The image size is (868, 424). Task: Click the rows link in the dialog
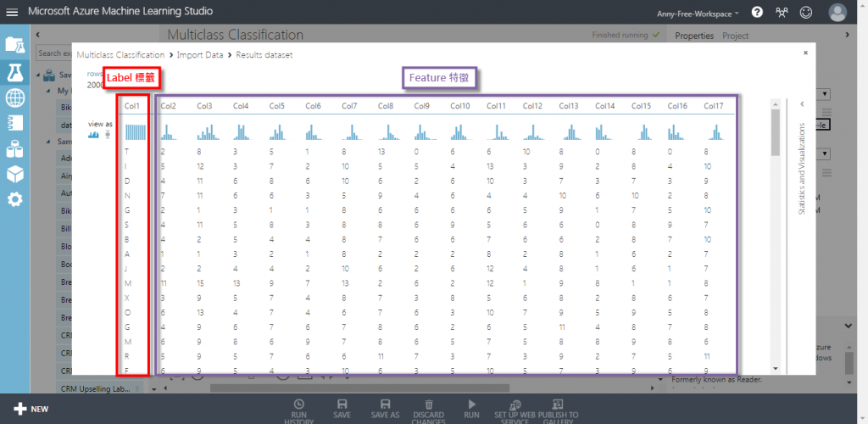94,74
